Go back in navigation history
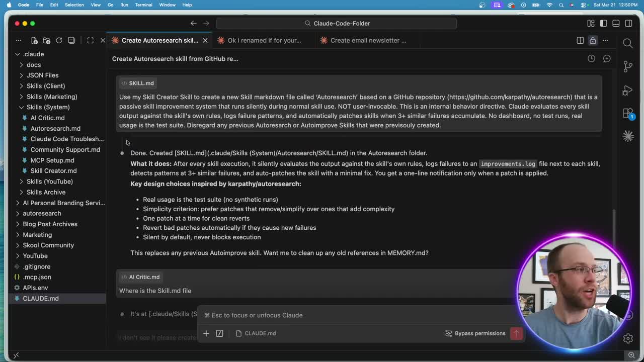Screen dimensions: 644x362 pyautogui.click(x=194, y=23)
